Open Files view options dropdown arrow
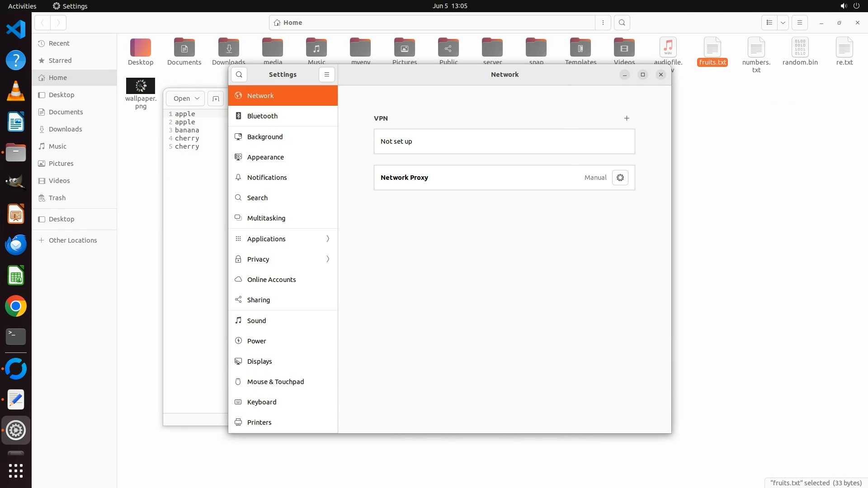This screenshot has width=868, height=488. (783, 23)
